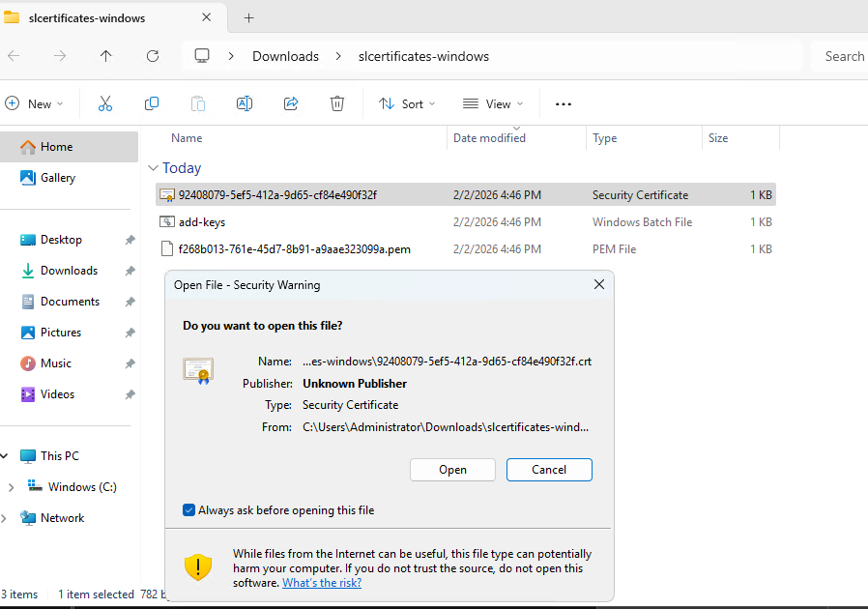This screenshot has height=609, width=868.
Task: Unpin Desktop using its pin icon
Action: click(x=130, y=240)
